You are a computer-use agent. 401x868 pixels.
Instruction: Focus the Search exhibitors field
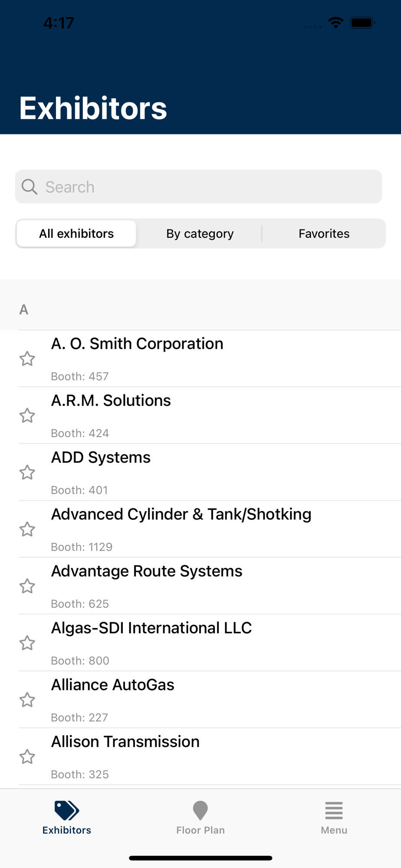tap(199, 187)
